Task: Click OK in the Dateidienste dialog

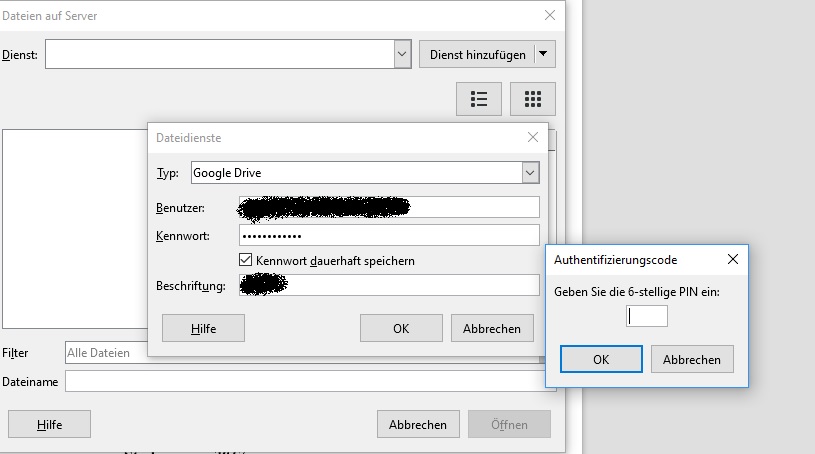Action: (x=401, y=328)
